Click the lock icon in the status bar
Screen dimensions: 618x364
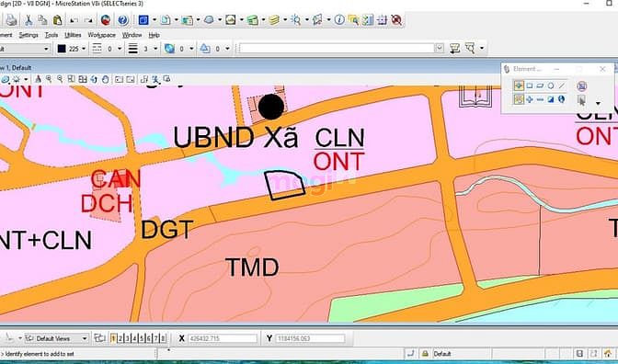click(425, 353)
